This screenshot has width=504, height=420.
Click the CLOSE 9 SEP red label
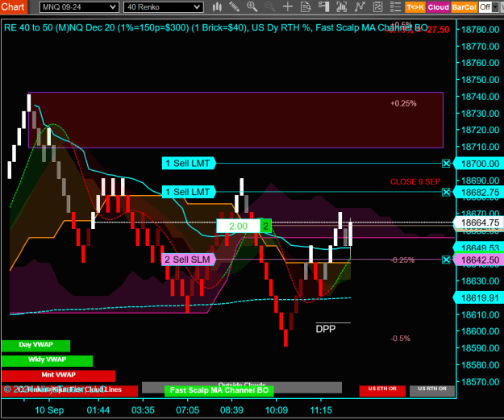point(415,182)
